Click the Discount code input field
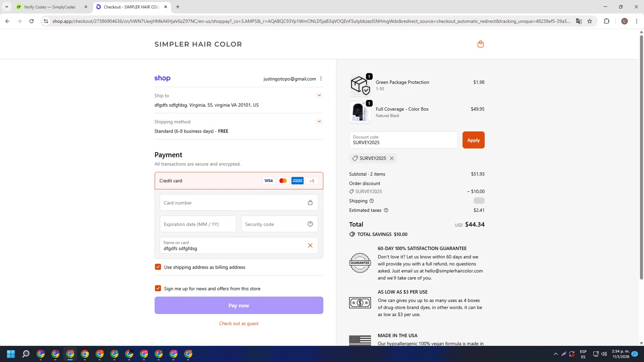 point(403,140)
